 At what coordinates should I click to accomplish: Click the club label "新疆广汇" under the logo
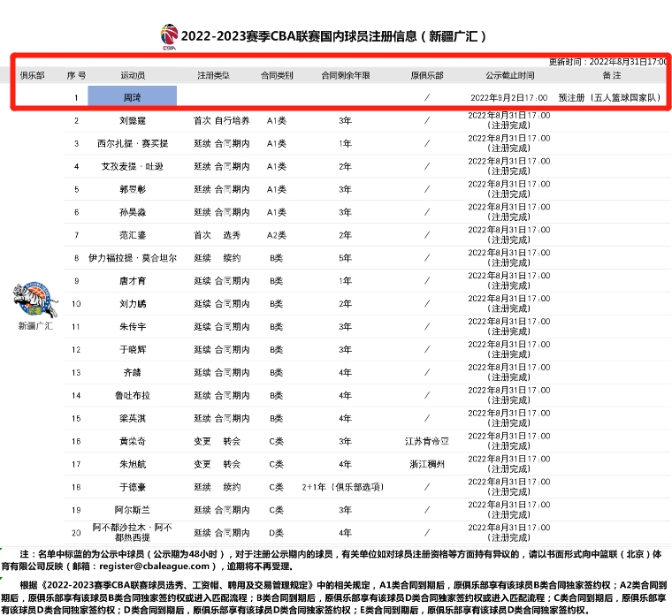[35, 326]
